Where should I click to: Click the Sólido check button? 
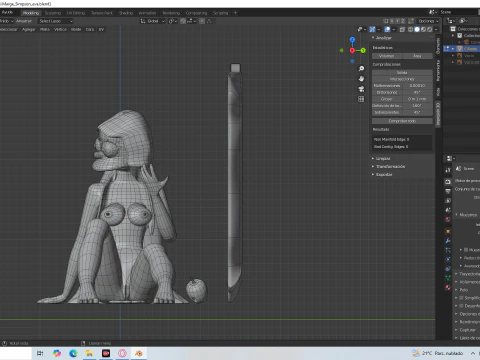402,72
